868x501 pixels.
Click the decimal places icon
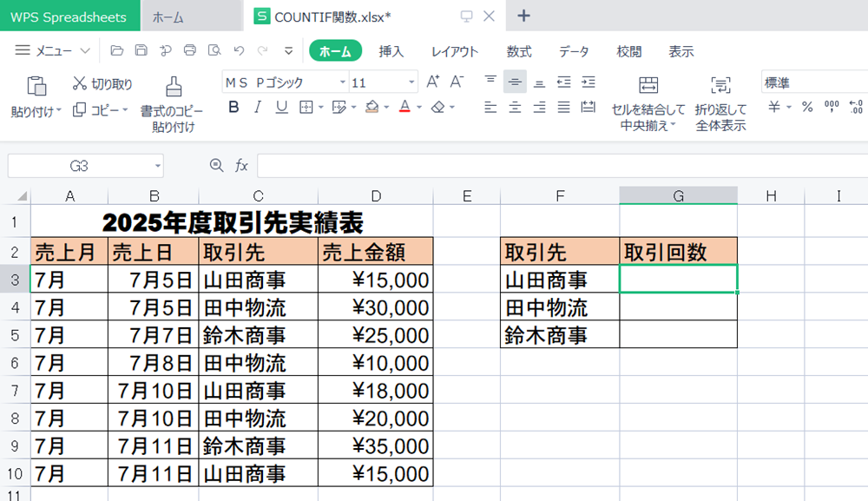856,107
